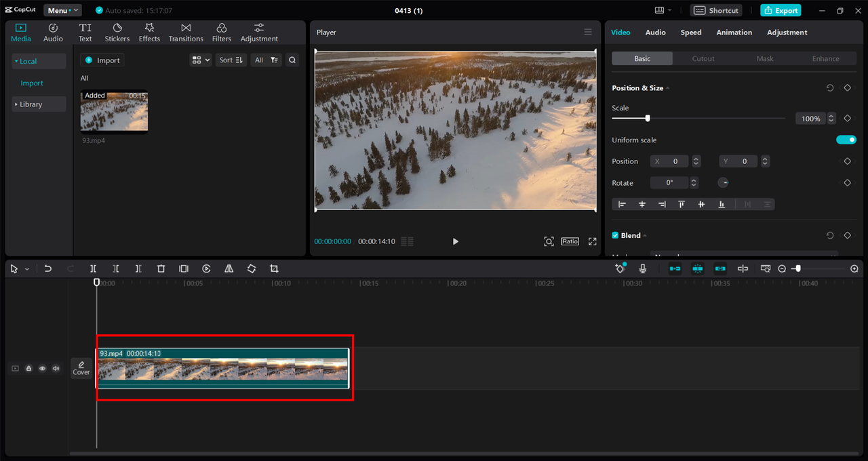Click the Mirror flip icon in the timeline toolbar
This screenshot has height=461, width=868.
point(229,268)
